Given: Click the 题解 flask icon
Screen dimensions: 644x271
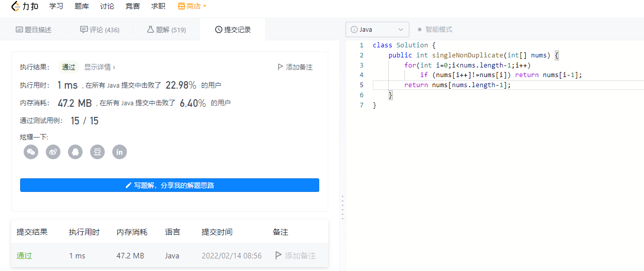Looking at the screenshot, I should tap(150, 30).
